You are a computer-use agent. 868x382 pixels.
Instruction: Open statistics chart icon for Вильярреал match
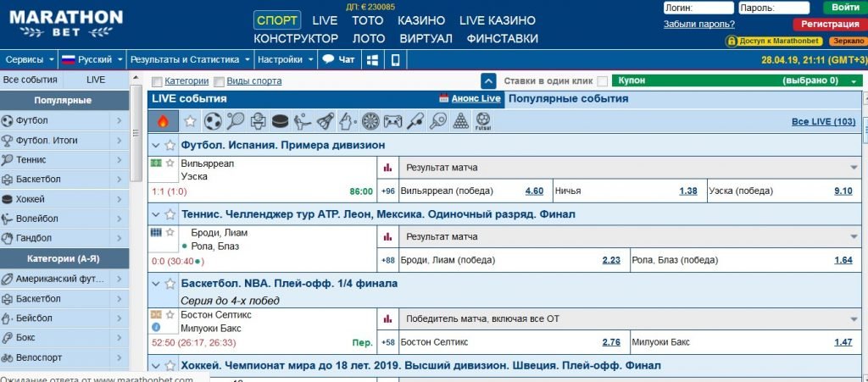pyautogui.click(x=387, y=168)
